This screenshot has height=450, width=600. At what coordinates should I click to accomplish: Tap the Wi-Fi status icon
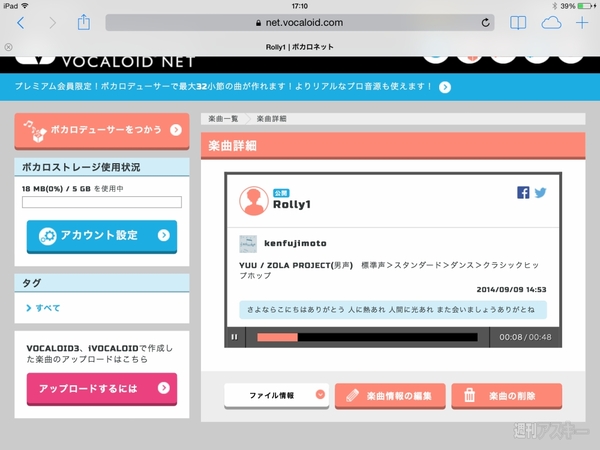(x=25, y=5)
